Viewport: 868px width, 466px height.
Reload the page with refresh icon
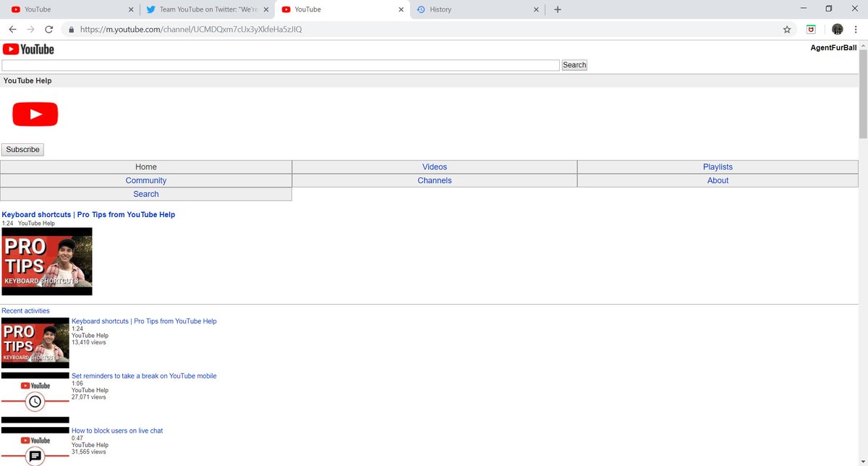(x=49, y=30)
